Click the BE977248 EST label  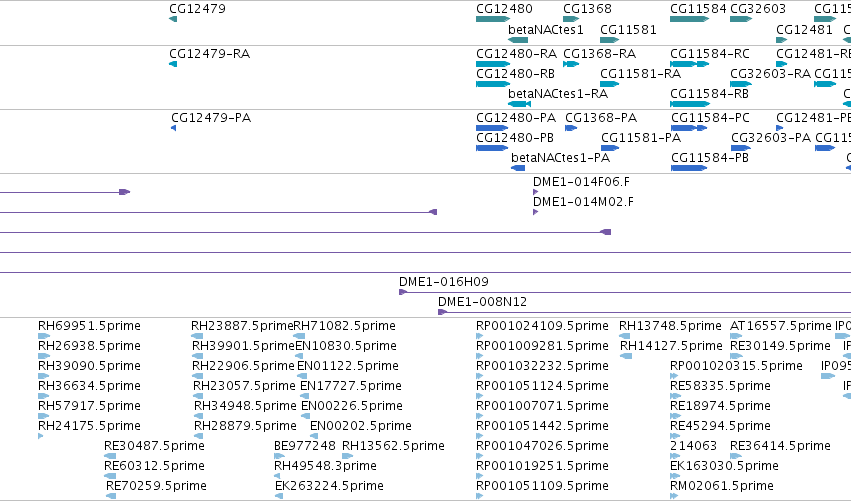point(304,446)
